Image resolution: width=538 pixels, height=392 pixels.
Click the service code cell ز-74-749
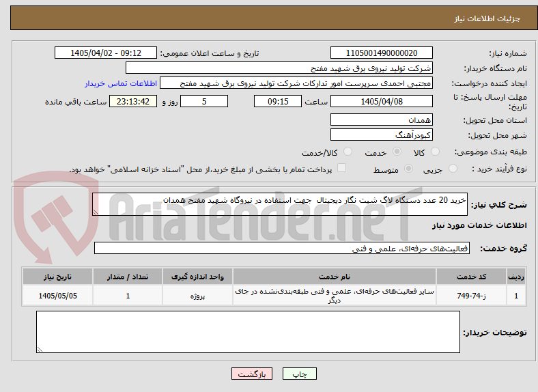click(472, 296)
